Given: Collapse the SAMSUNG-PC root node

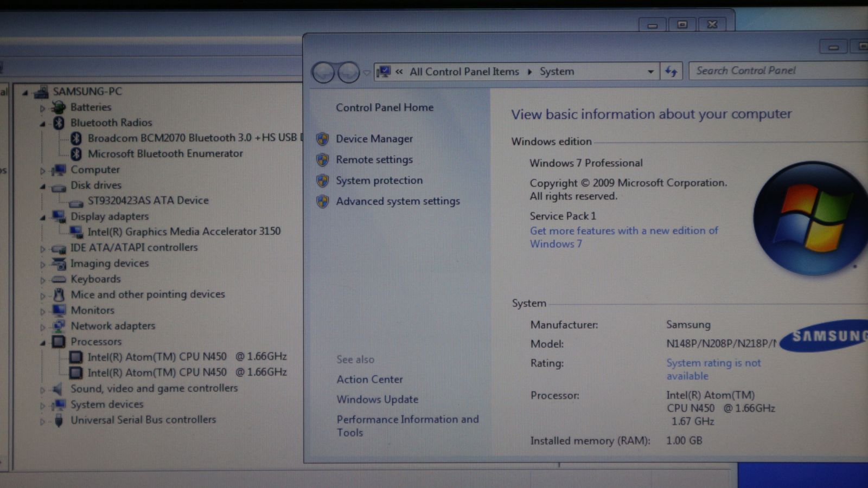Looking at the screenshot, I should point(24,93).
